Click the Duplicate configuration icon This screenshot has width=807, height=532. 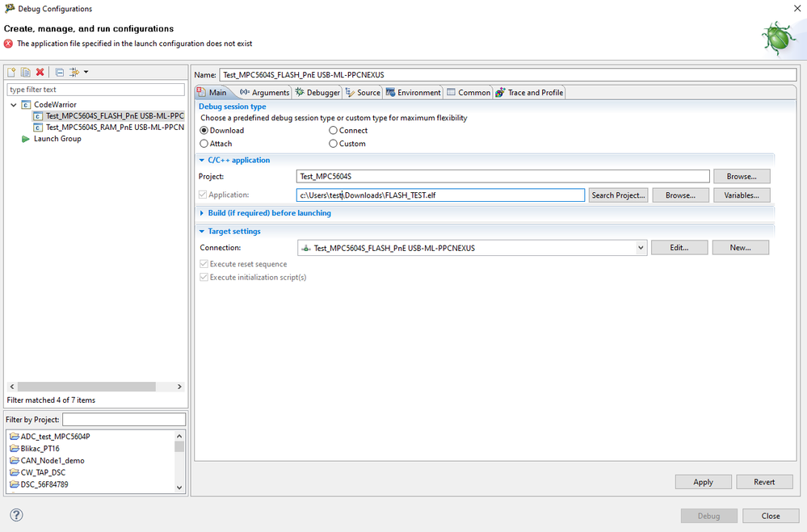pos(25,72)
